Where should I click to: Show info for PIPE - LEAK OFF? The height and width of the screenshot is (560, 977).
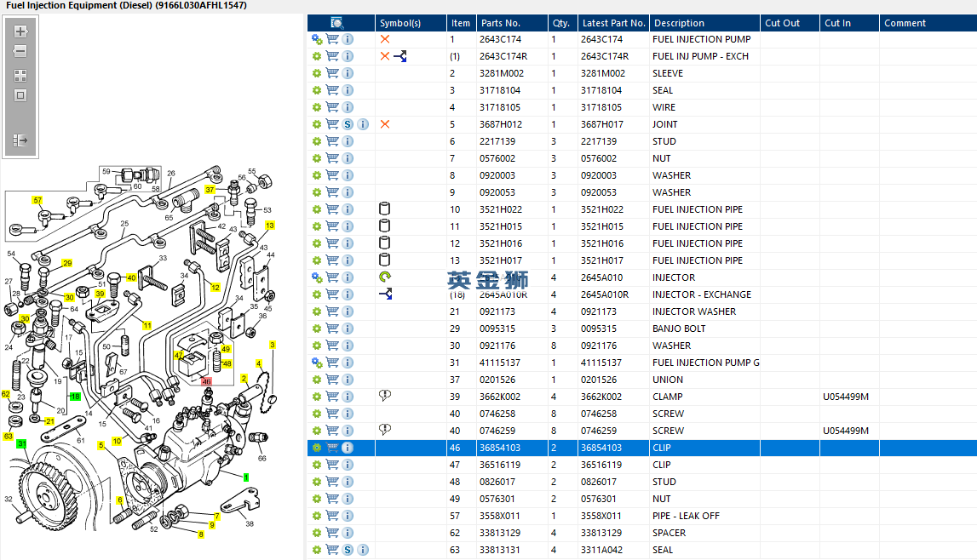[x=348, y=516]
